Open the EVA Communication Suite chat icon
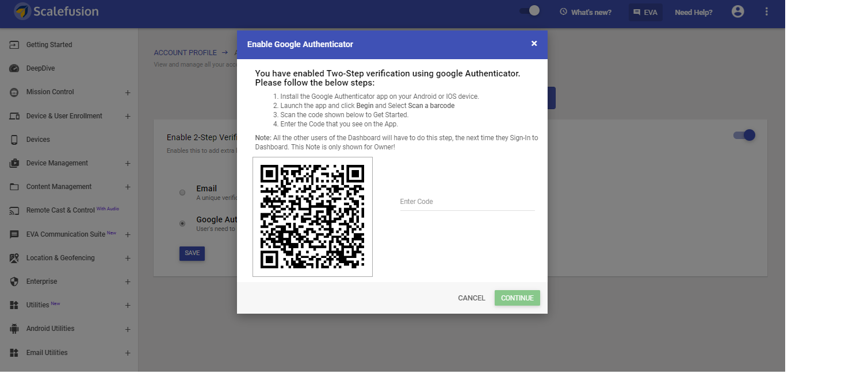Image resolution: width=868 pixels, height=374 pixels. click(x=14, y=234)
